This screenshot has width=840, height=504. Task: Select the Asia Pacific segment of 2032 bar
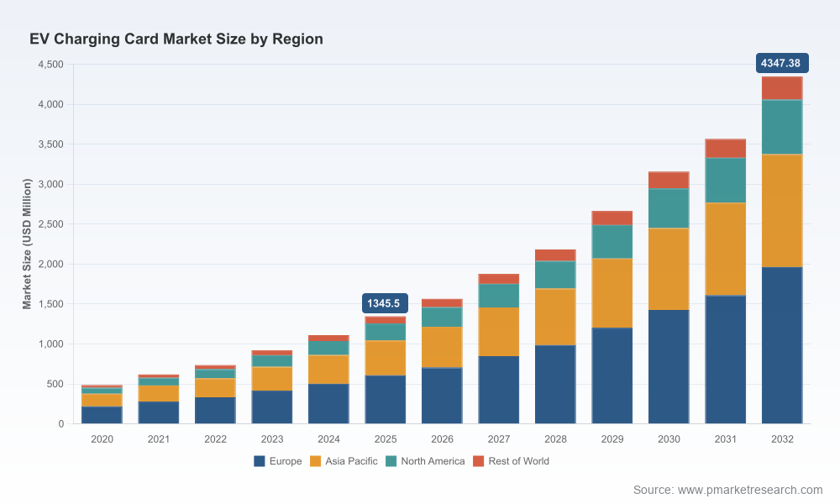click(782, 211)
